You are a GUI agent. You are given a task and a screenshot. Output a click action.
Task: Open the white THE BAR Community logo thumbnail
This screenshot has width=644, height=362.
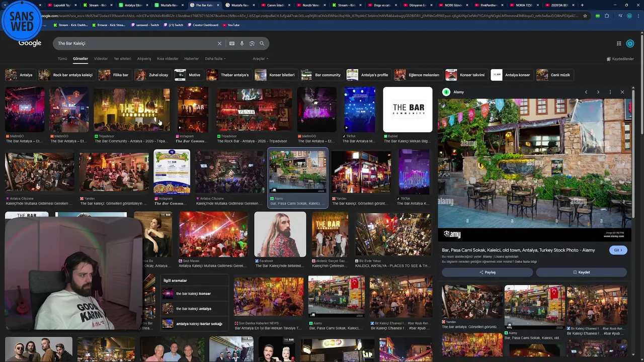(408, 110)
